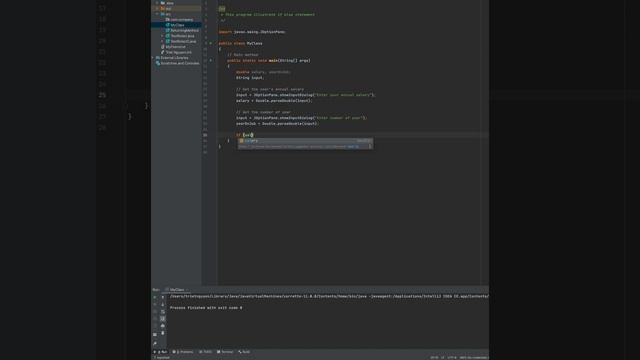Open the Build tool window tab

point(244,352)
